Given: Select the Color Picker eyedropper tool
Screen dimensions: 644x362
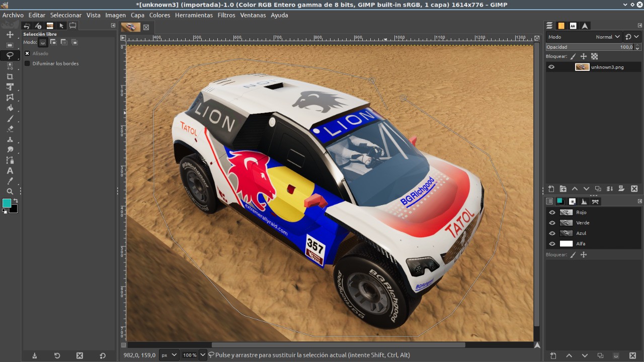Looking at the screenshot, I should click(10, 181).
